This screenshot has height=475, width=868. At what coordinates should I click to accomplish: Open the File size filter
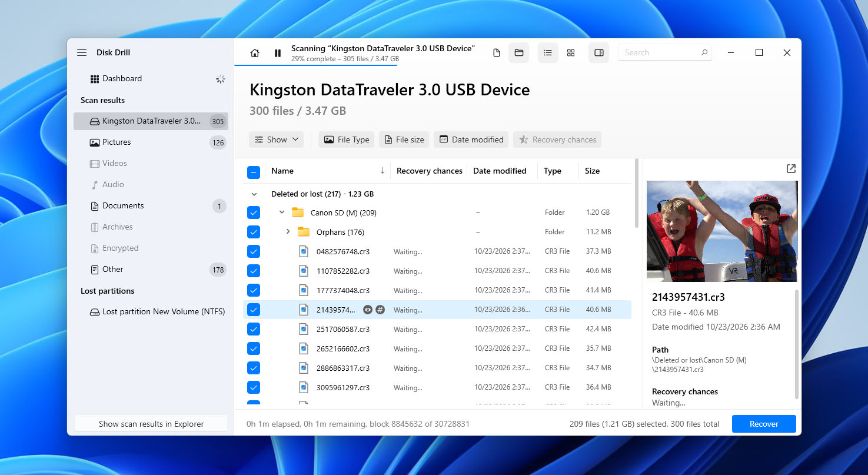pos(404,139)
